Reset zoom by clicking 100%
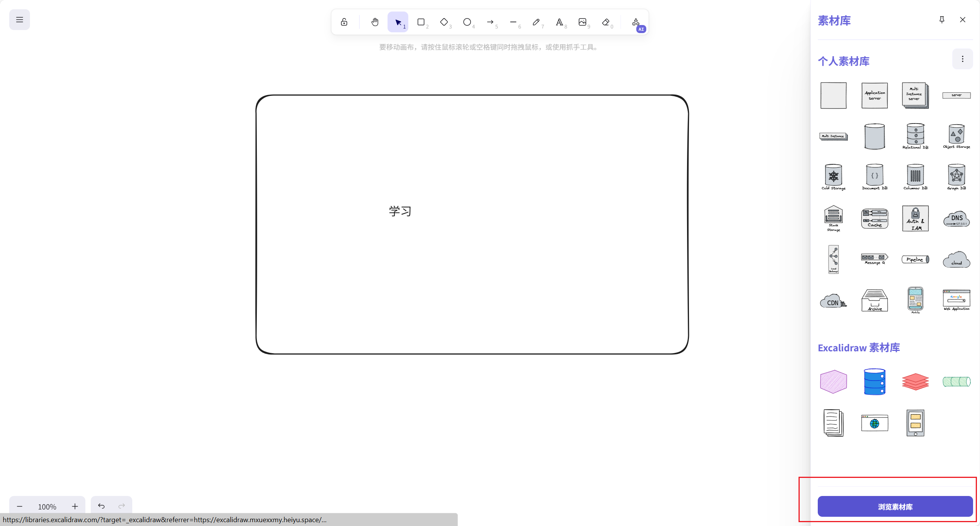The height and width of the screenshot is (526, 980). click(47, 507)
